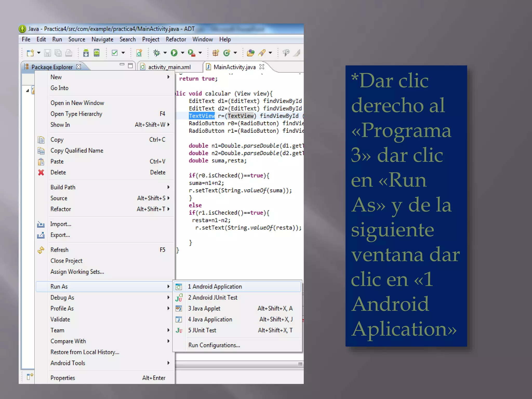Open the Refactor menu in menu bar
The height and width of the screenshot is (399, 532).
pos(176,39)
